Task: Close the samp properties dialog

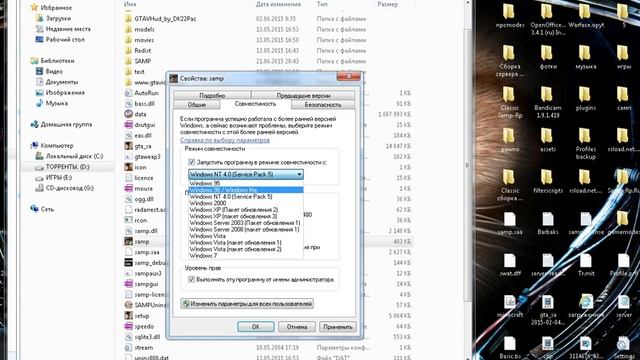Action: tap(349, 76)
